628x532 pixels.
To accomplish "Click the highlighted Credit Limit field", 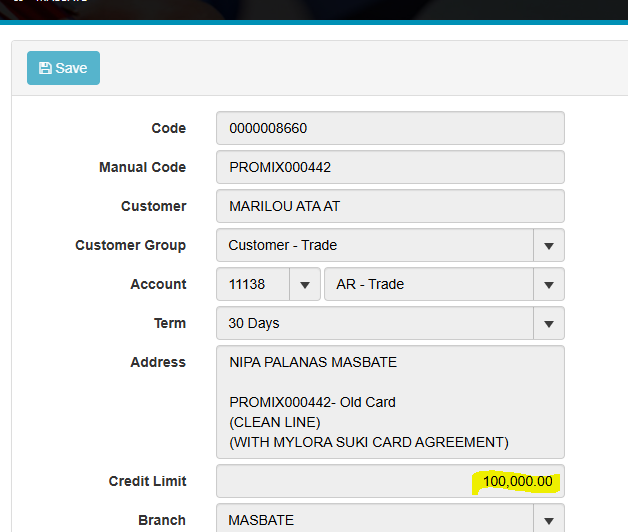I will pos(390,481).
